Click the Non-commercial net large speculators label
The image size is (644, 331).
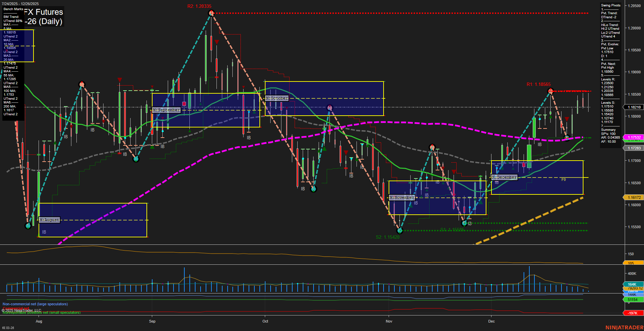35,304
